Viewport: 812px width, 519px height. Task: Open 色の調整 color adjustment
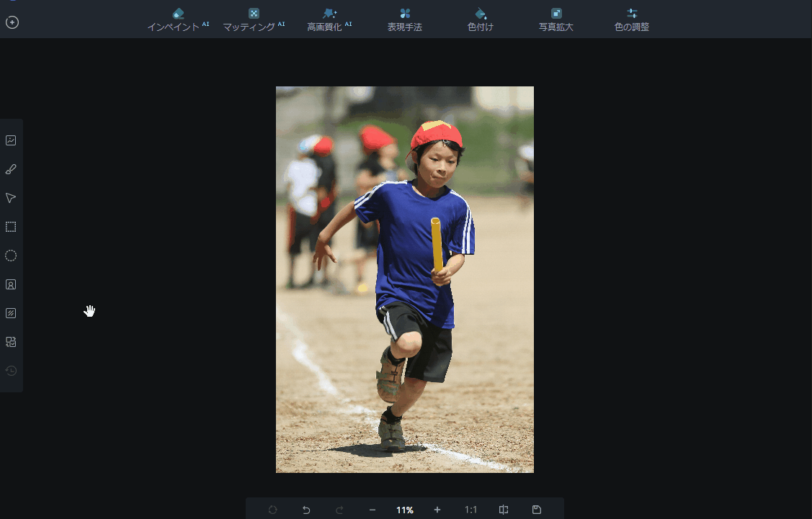pos(632,19)
